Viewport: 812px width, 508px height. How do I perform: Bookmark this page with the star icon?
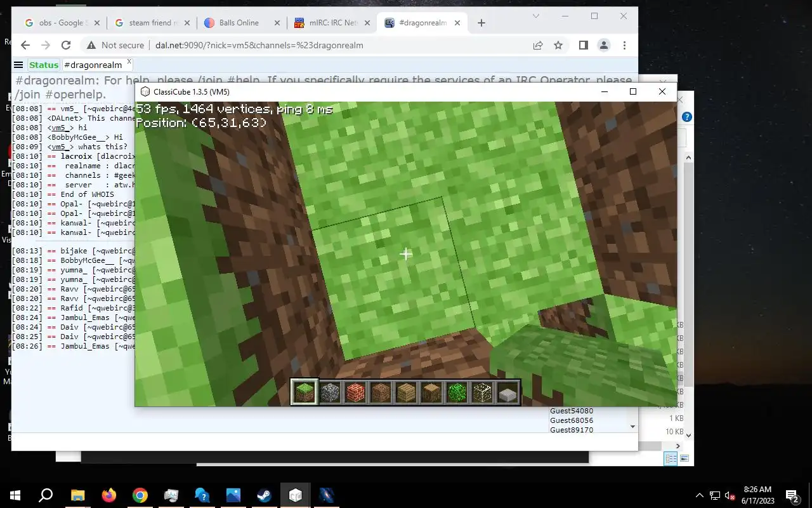(x=558, y=45)
